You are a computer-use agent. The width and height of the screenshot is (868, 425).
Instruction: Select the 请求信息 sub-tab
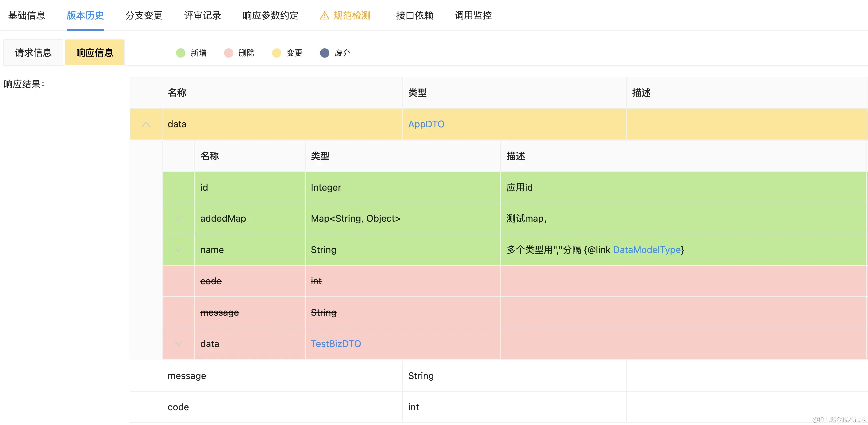tap(33, 53)
